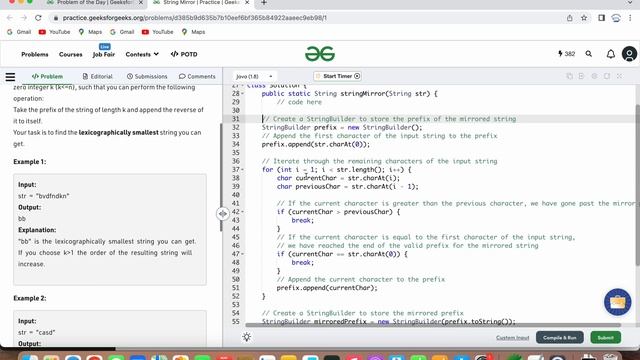Click the problem panel vertical scrollbar
The image size is (640, 360).
221,178
